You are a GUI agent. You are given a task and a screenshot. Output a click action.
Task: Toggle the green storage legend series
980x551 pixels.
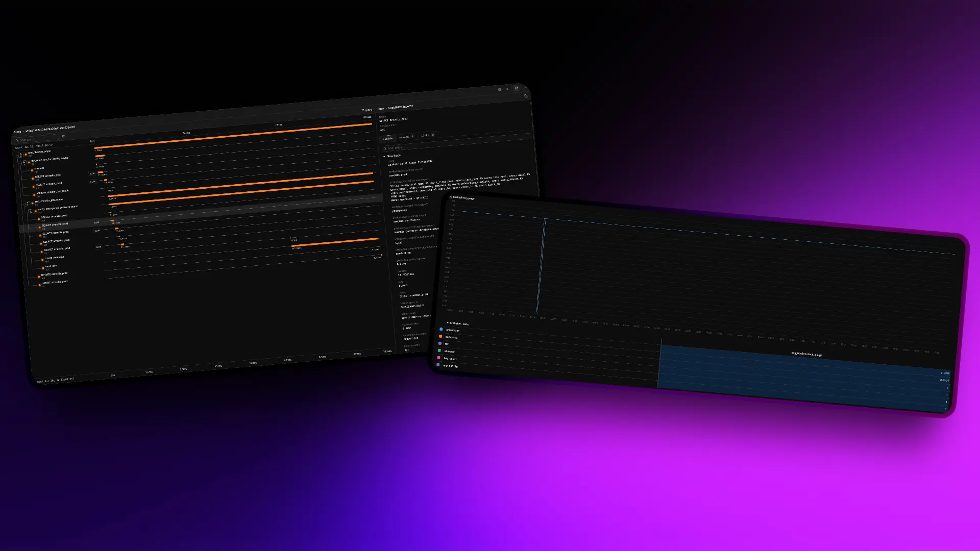point(439,350)
